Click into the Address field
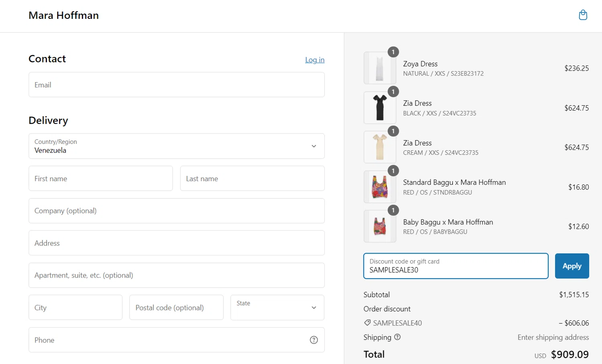This screenshot has width=602, height=364. pos(177,243)
